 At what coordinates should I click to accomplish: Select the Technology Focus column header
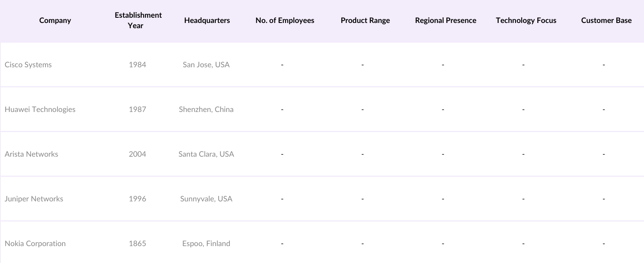[x=526, y=21]
